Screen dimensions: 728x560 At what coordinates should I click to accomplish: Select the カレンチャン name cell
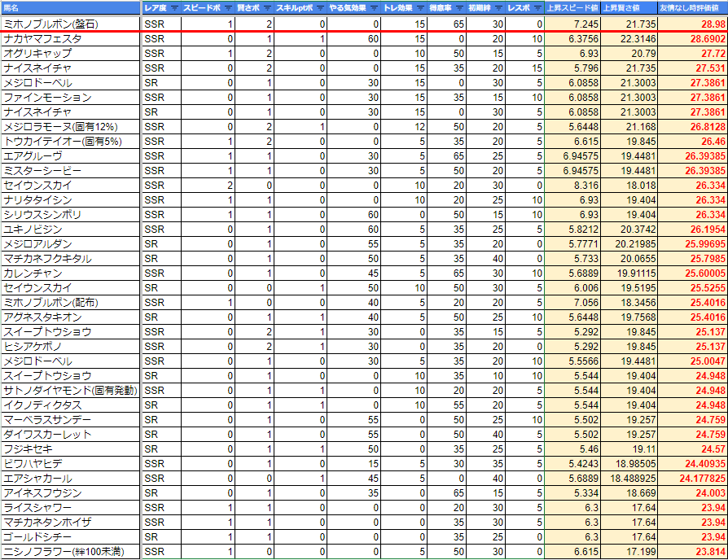[70, 273]
